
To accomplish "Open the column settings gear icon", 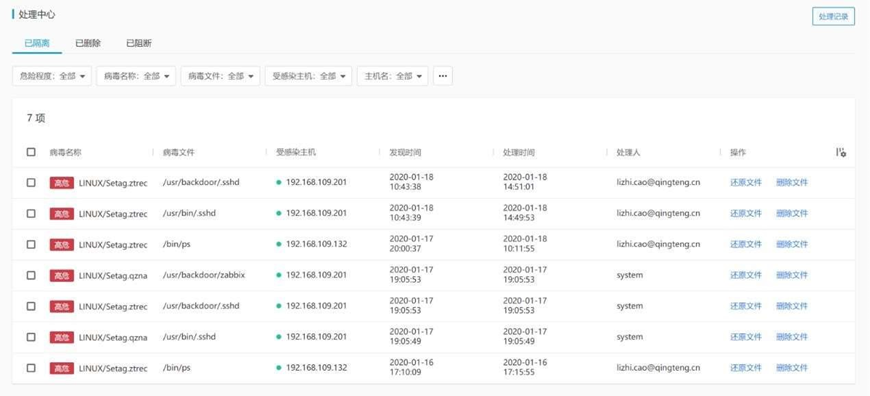I will click(x=841, y=152).
